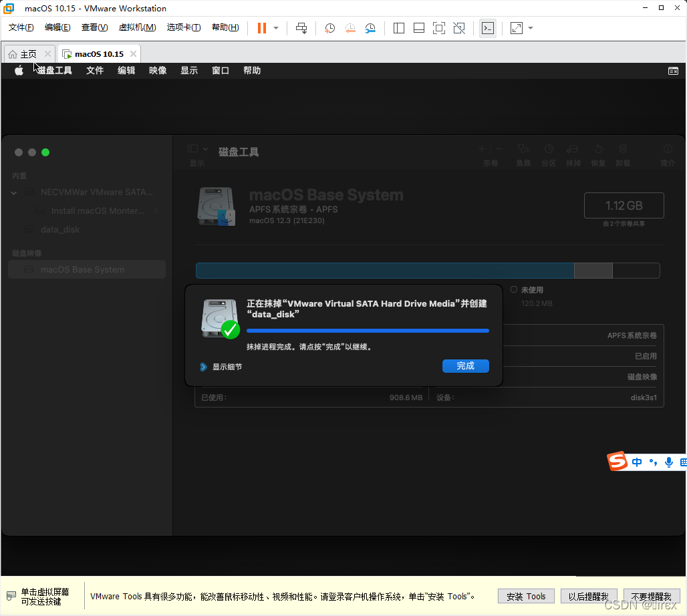Click 以后提醒我 button

click(589, 596)
